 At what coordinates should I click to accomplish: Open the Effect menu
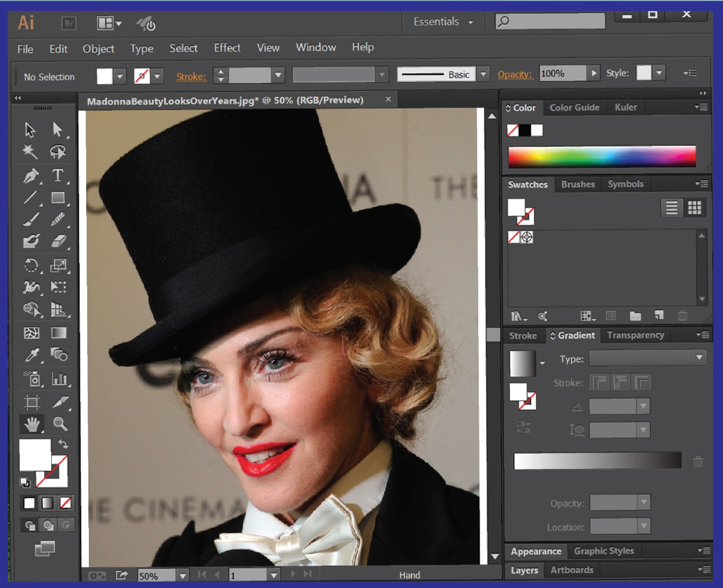[x=227, y=48]
